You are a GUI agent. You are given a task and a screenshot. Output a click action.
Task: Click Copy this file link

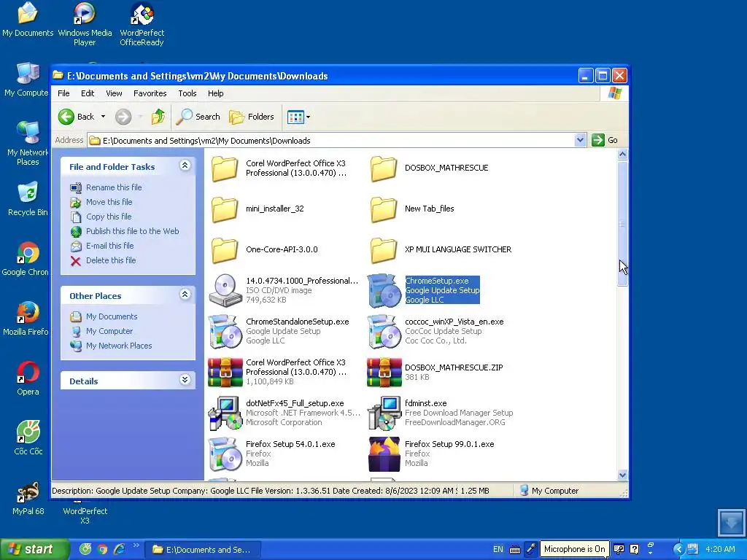[109, 217]
